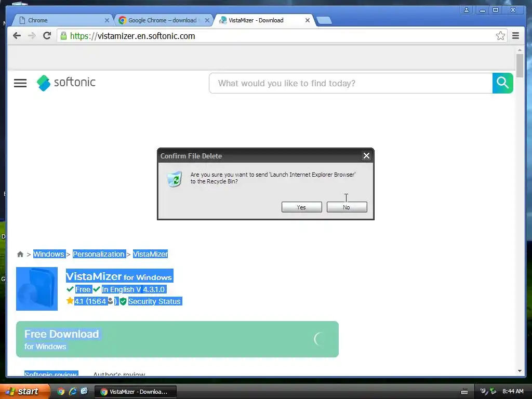Click the scrollbar down arrow
Viewport: 532px width, 399px height.
tap(520, 371)
